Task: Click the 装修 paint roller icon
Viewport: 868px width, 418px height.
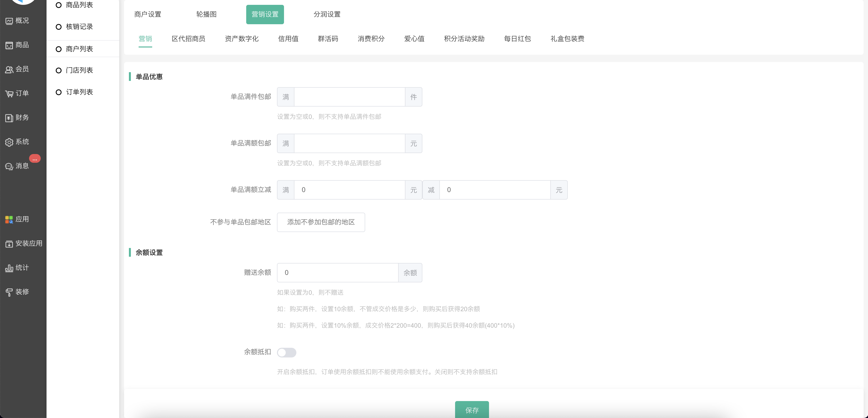Action: click(x=9, y=292)
